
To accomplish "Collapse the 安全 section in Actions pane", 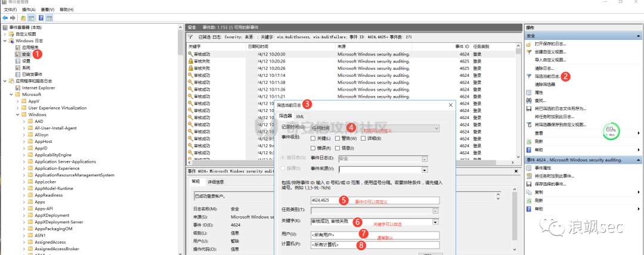I will (638, 36).
